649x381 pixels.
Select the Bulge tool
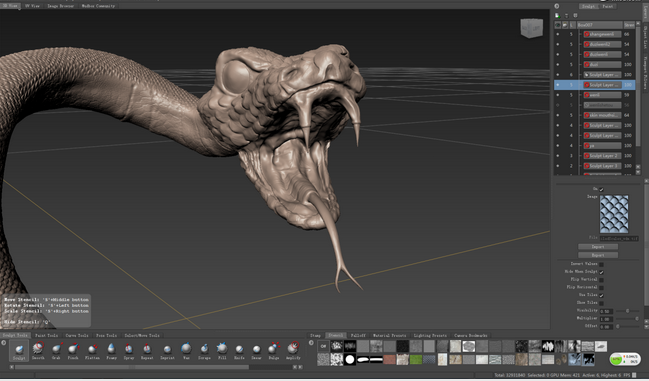274,350
